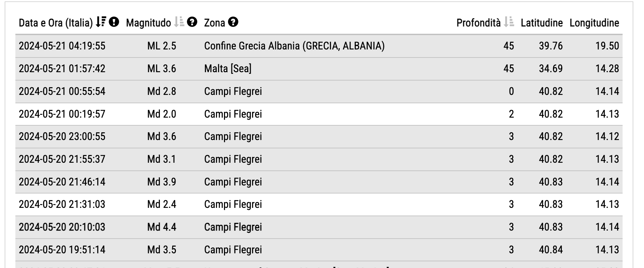Open the Md 3.1 event at 21:55:37

[319, 159]
